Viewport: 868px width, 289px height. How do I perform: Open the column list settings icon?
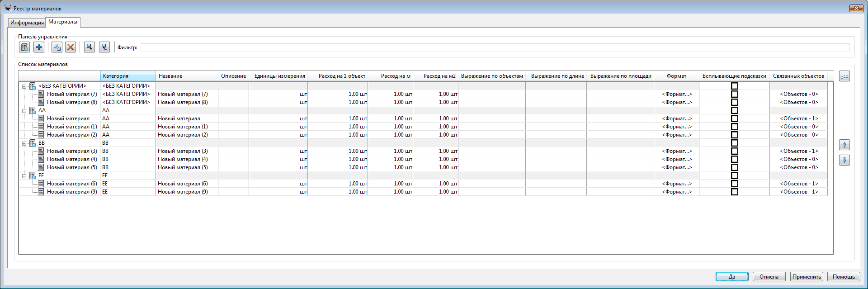(x=844, y=76)
